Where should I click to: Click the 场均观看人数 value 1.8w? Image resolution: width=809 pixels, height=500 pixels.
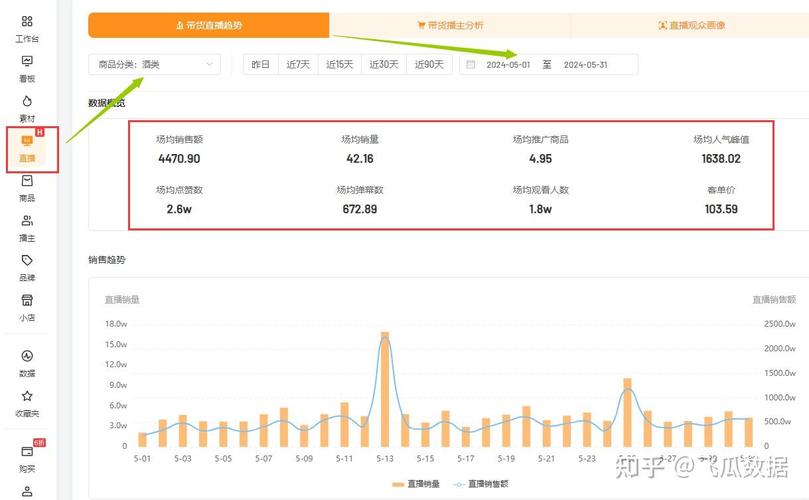540,209
